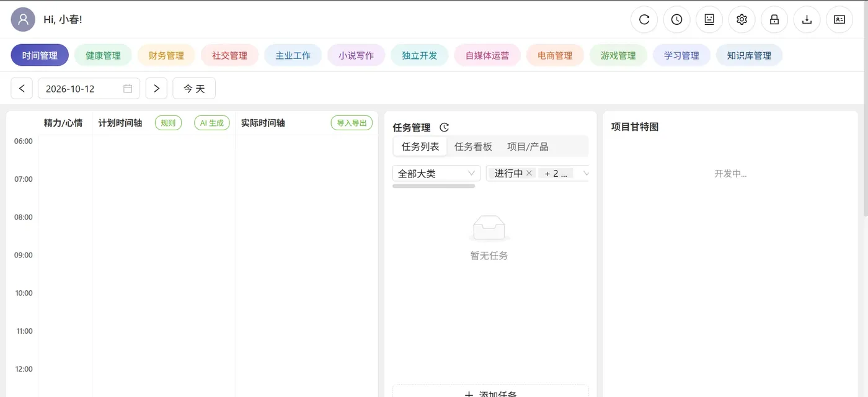Open the 知识库管理 module
Viewport: 868px width, 397px height.
click(749, 55)
